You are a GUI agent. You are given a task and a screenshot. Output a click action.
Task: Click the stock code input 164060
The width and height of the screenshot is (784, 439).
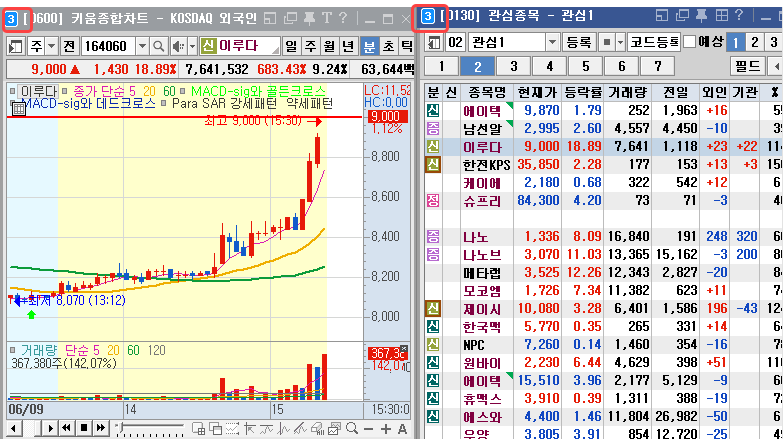[108, 46]
